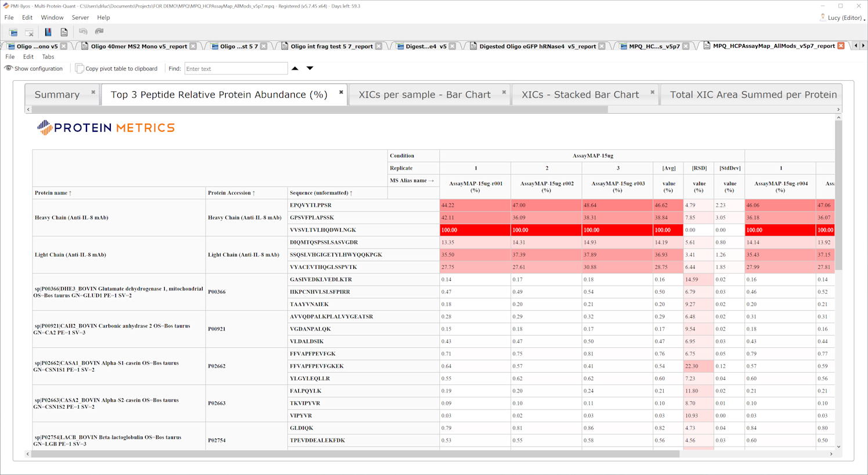Click the redo arrow in toolbar

pyautogui.click(x=99, y=32)
